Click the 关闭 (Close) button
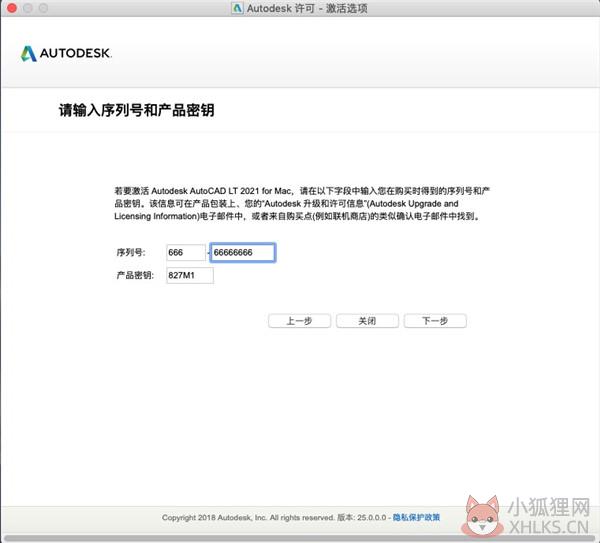The width and height of the screenshot is (600, 543). (x=367, y=321)
